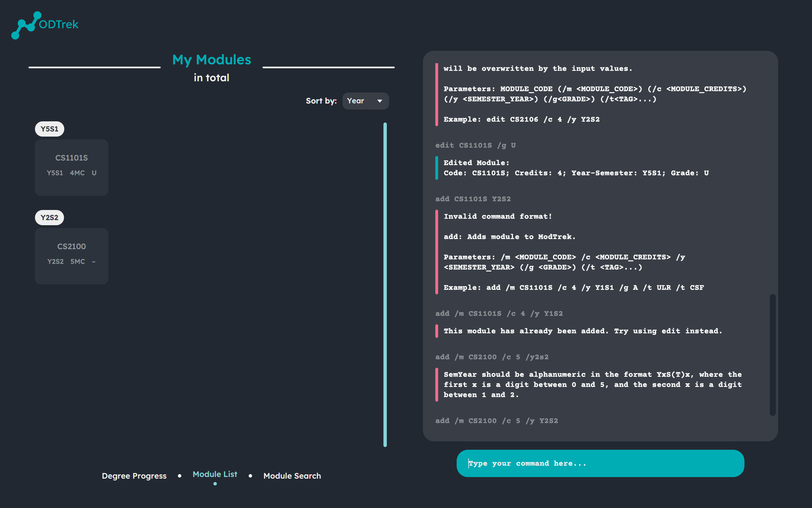
Task: Click 'add /m CS1101S /c 4 /y Y1S2' entry
Action: (x=499, y=314)
